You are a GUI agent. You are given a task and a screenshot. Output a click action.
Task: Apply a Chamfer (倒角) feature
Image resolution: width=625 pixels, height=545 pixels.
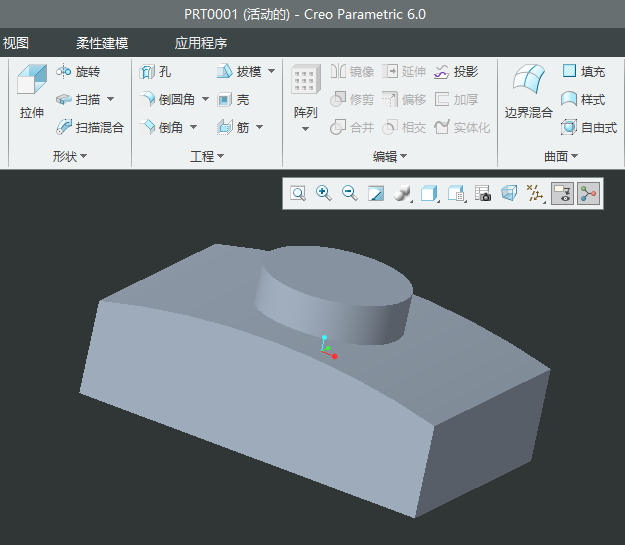click(x=161, y=128)
